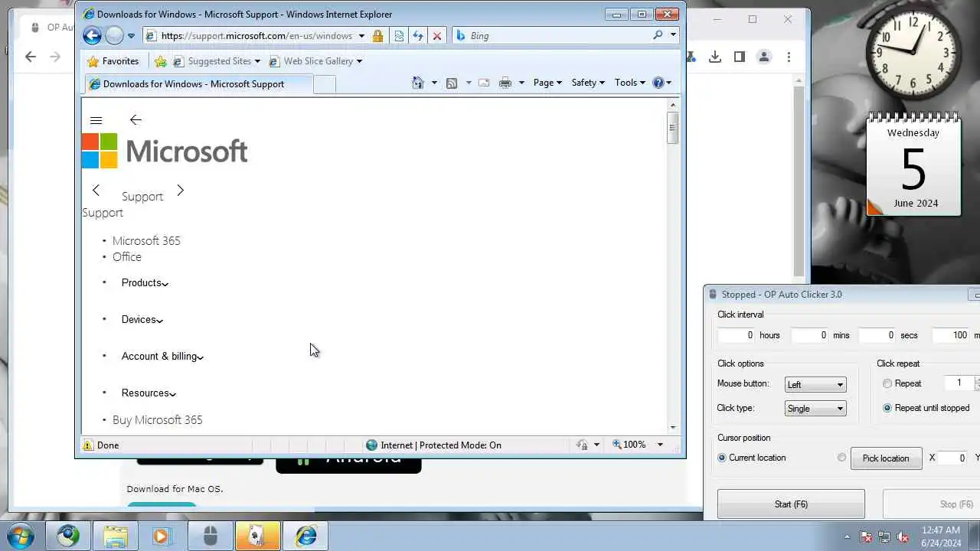Click the hours field in Click interval
Image resolution: width=980 pixels, height=551 pixels.
[737, 335]
